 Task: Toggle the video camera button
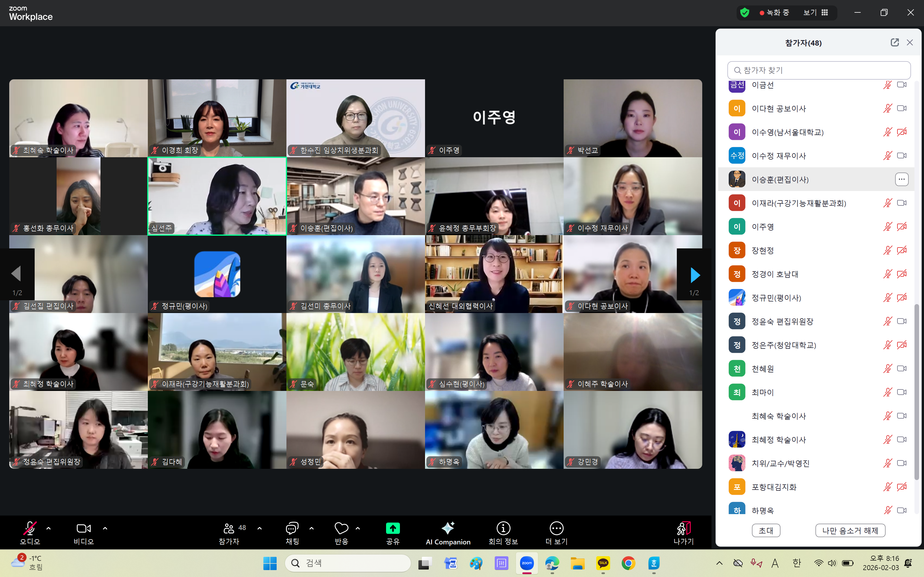84,529
